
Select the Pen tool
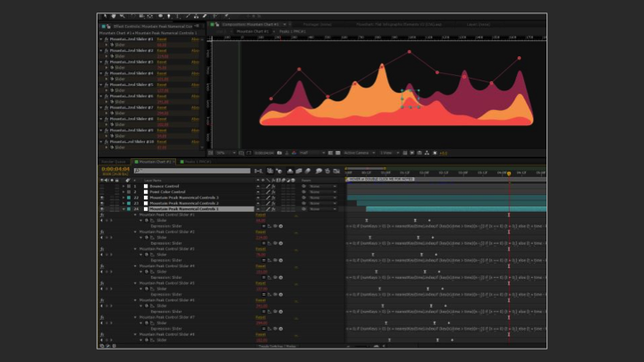[169, 16]
